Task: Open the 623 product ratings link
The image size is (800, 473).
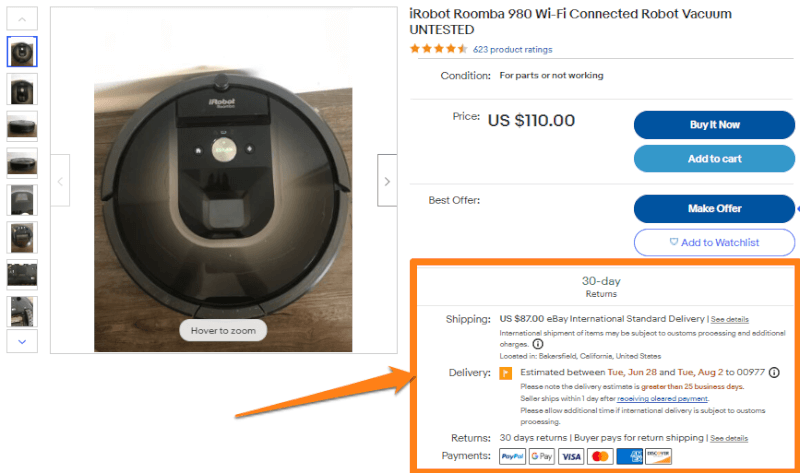Action: coord(512,49)
